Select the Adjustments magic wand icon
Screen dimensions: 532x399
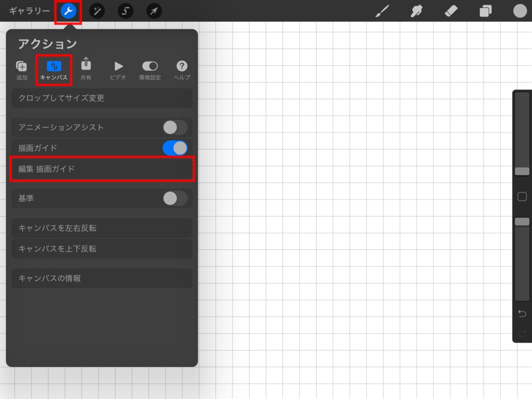pos(97,11)
